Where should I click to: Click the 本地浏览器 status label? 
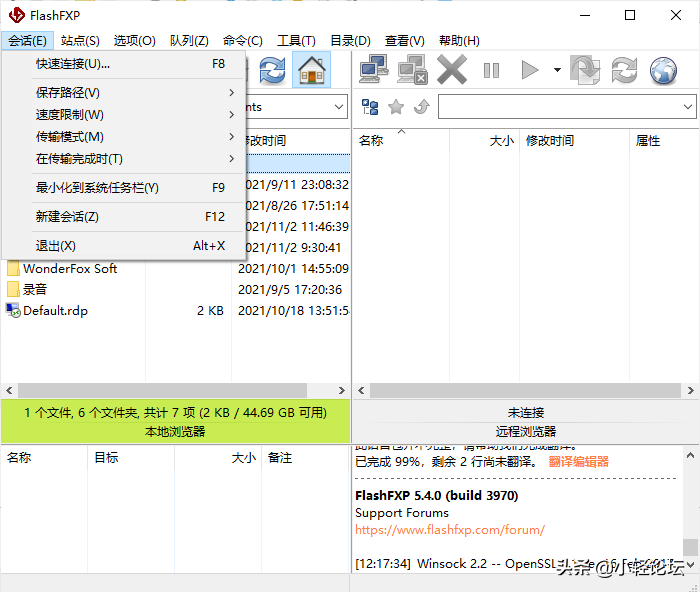click(x=175, y=431)
